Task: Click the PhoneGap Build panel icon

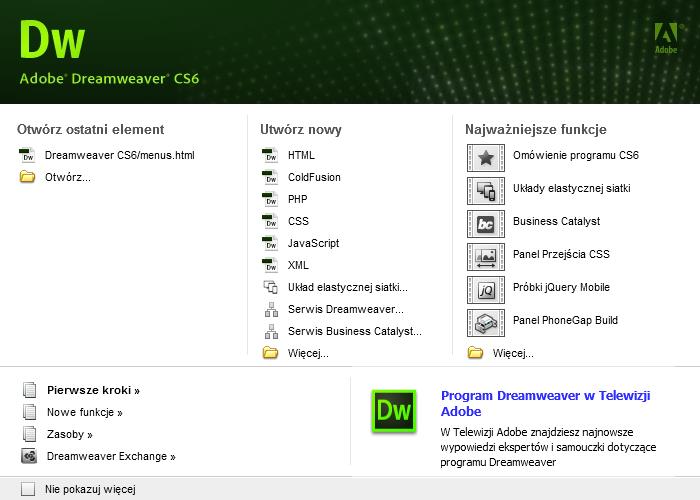Action: coord(486,323)
